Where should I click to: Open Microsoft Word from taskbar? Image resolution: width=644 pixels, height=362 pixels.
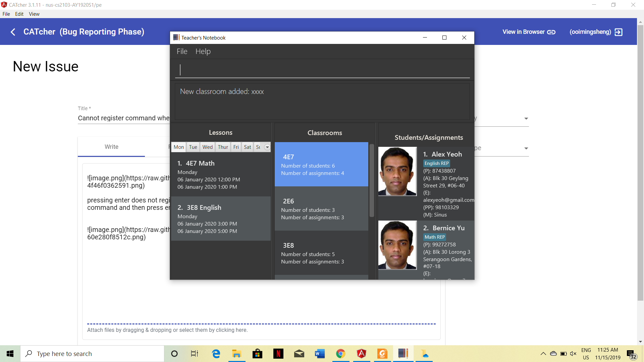(x=320, y=354)
